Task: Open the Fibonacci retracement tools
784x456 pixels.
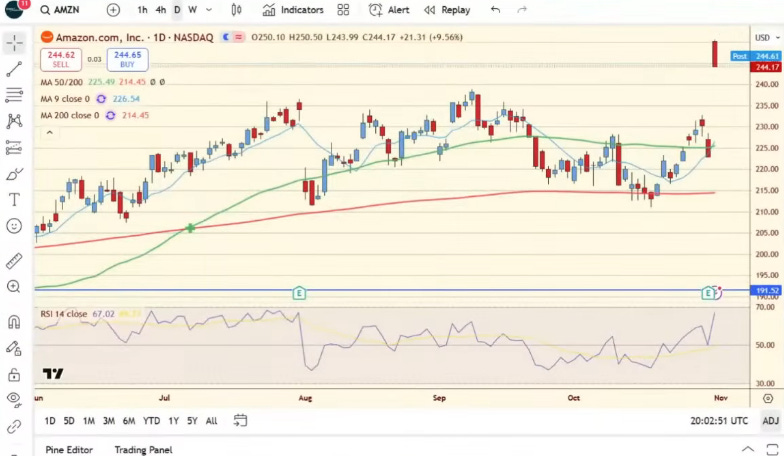Action: click(14, 95)
